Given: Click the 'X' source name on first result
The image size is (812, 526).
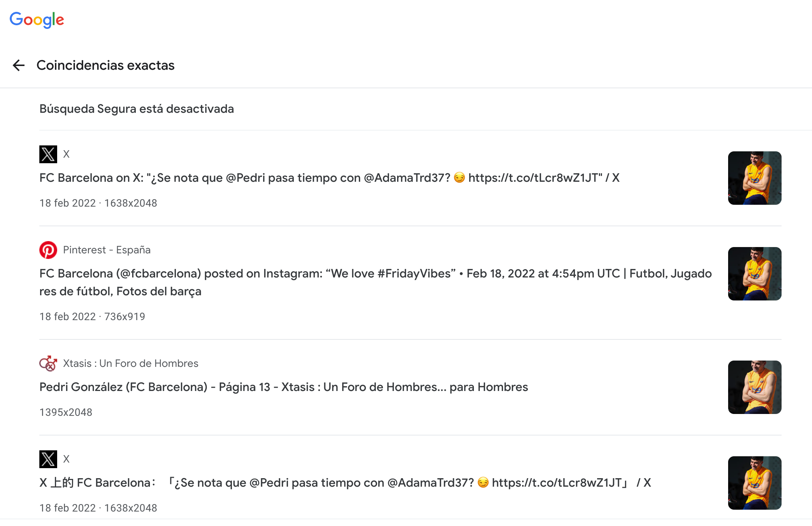Looking at the screenshot, I should click(x=66, y=154).
